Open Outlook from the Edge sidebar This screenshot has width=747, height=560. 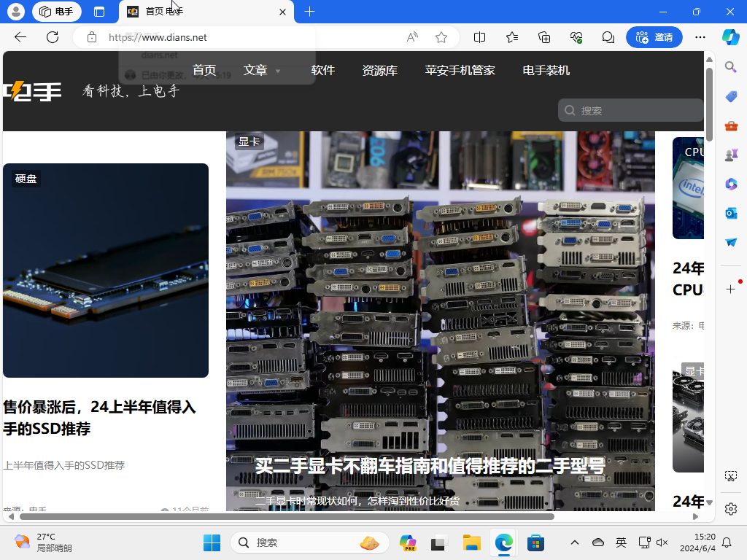click(731, 213)
